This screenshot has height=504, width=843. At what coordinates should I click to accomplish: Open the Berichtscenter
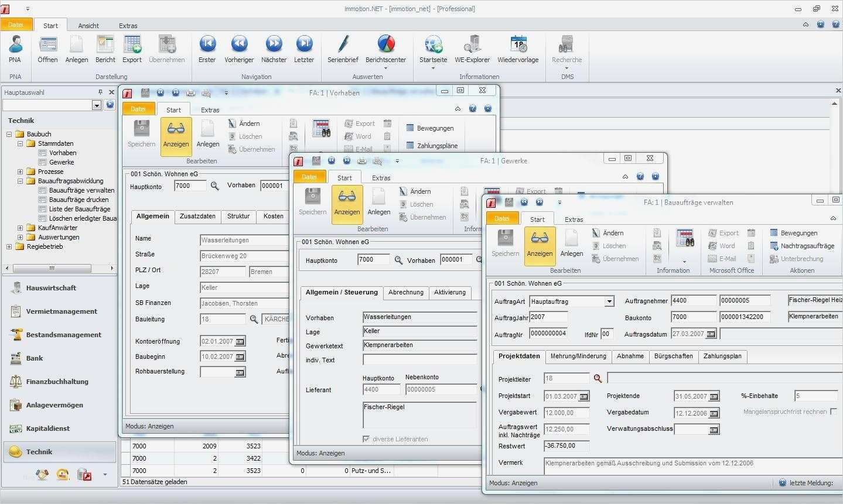(x=385, y=50)
